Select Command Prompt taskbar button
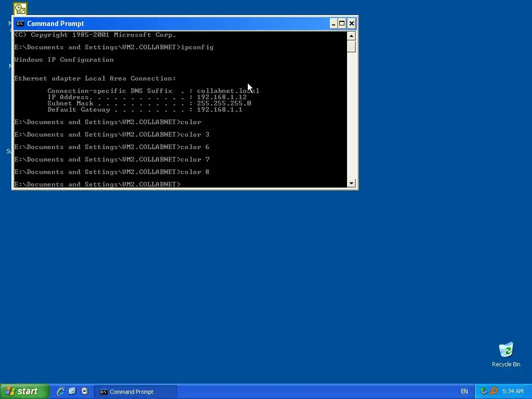 136,392
